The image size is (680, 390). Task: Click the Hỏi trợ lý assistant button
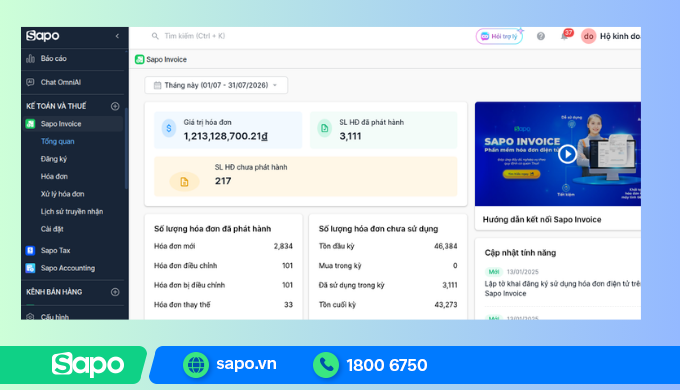pos(500,36)
